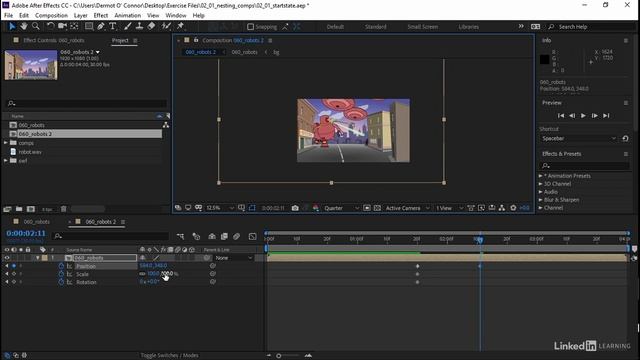Expand the comps folder
Viewport: 640px width, 360px height.
tap(6, 143)
